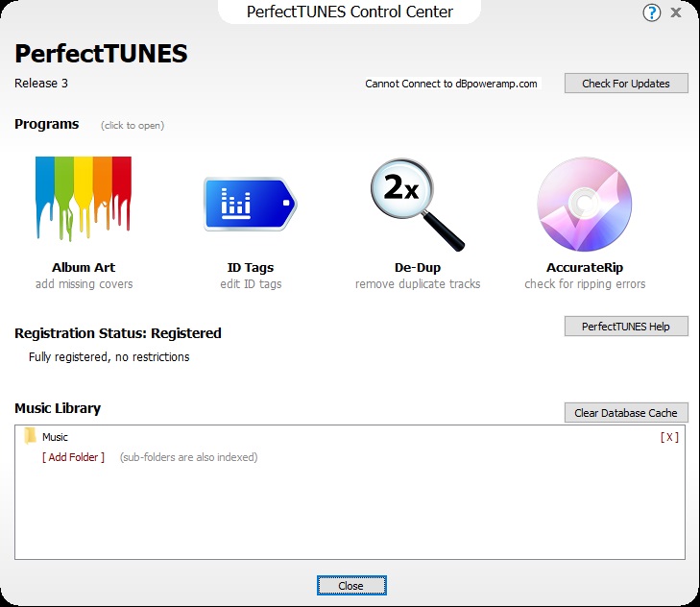
Task: Click 'edit ID tags' caption
Action: (251, 284)
